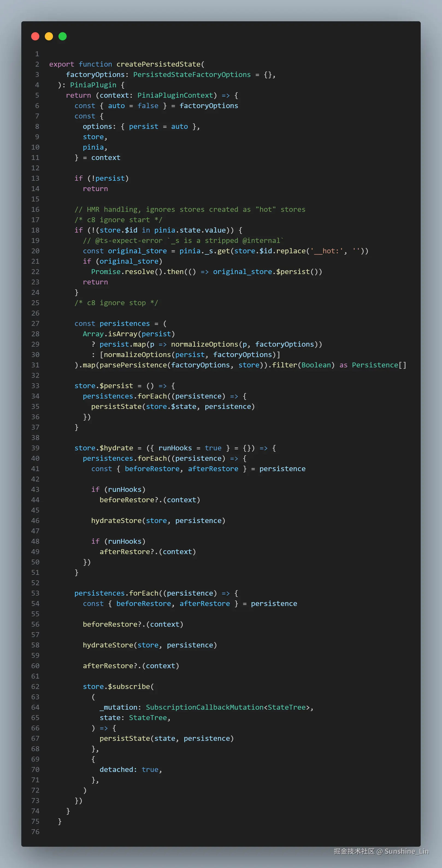Select 'persistences.forEach' on line 53
This screenshot has width=442, height=868.
(116, 593)
